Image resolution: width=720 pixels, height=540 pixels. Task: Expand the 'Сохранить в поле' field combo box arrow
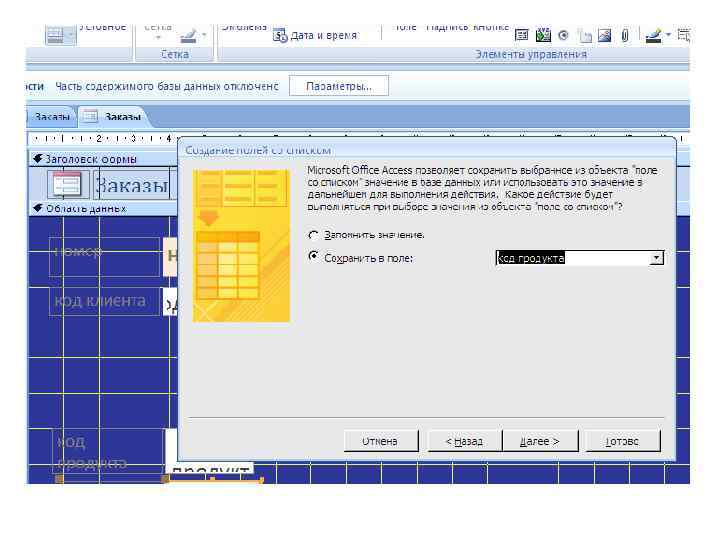[657, 258]
